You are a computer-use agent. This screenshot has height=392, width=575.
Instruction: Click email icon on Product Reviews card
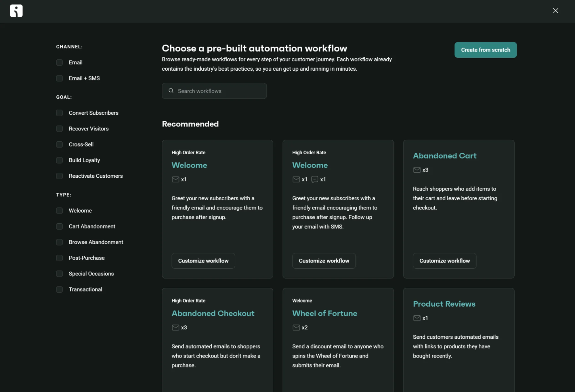(417, 318)
